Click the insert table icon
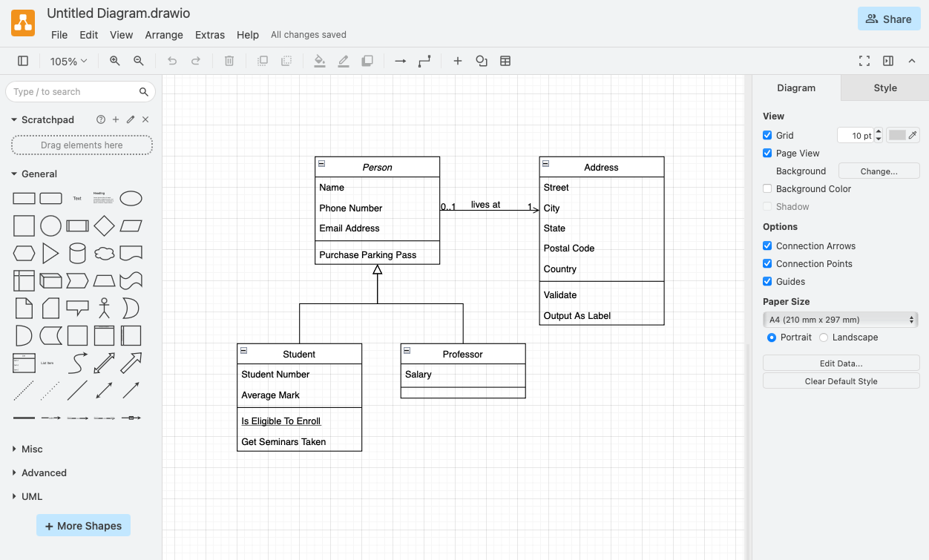This screenshot has width=929, height=560. [505, 61]
